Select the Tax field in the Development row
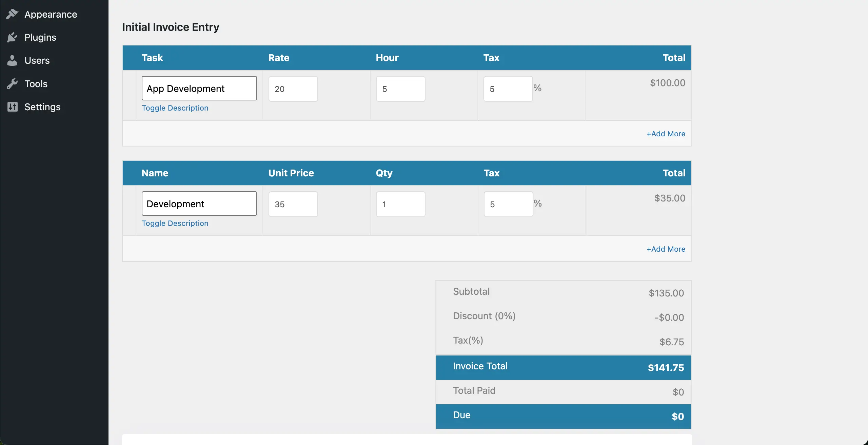 pos(508,204)
